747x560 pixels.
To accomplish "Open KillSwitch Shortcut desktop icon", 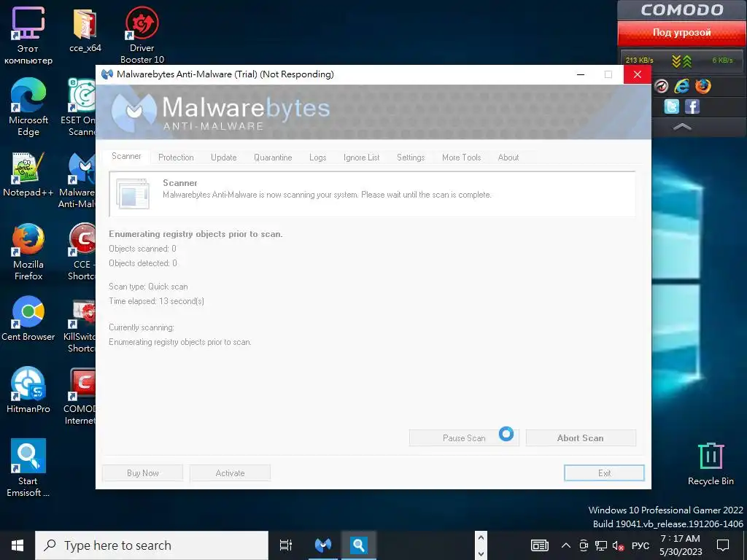I will tap(80, 324).
